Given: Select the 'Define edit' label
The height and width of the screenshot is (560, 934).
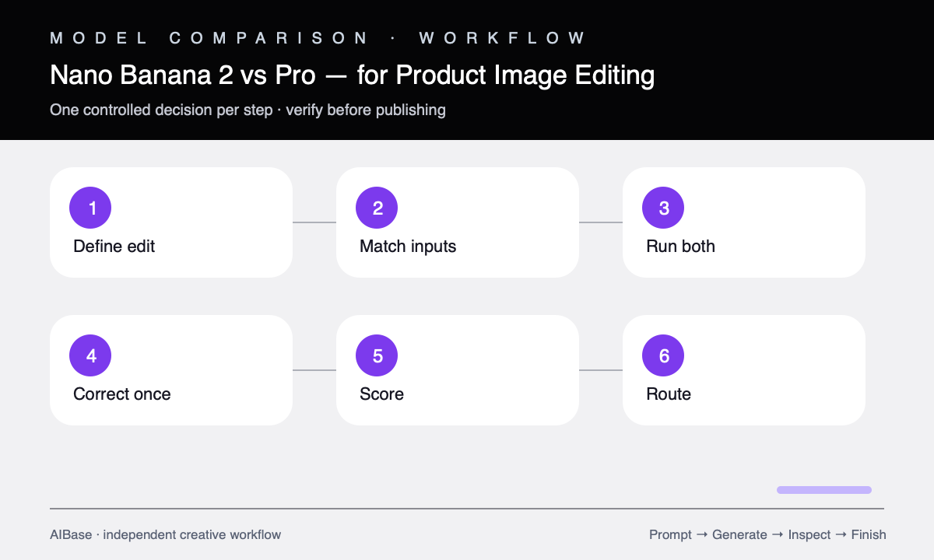Looking at the screenshot, I should click(114, 247).
